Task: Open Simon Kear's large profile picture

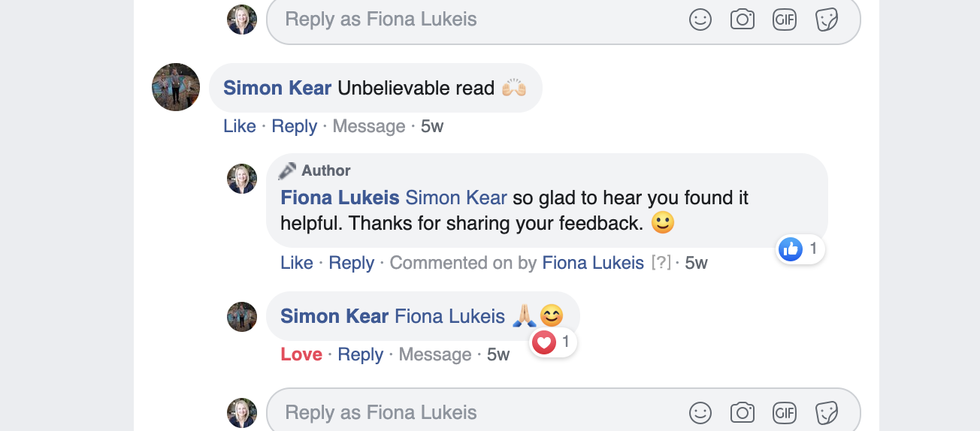Action: click(176, 87)
